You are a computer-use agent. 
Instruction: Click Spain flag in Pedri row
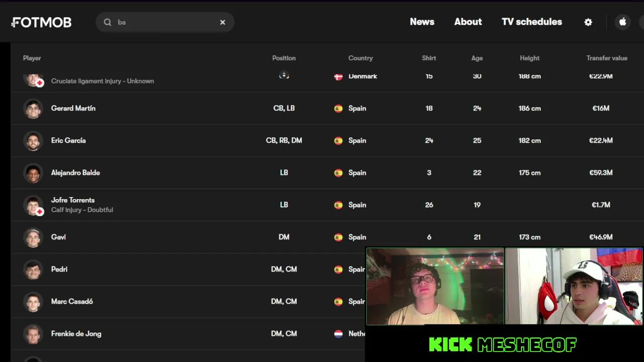(x=338, y=269)
